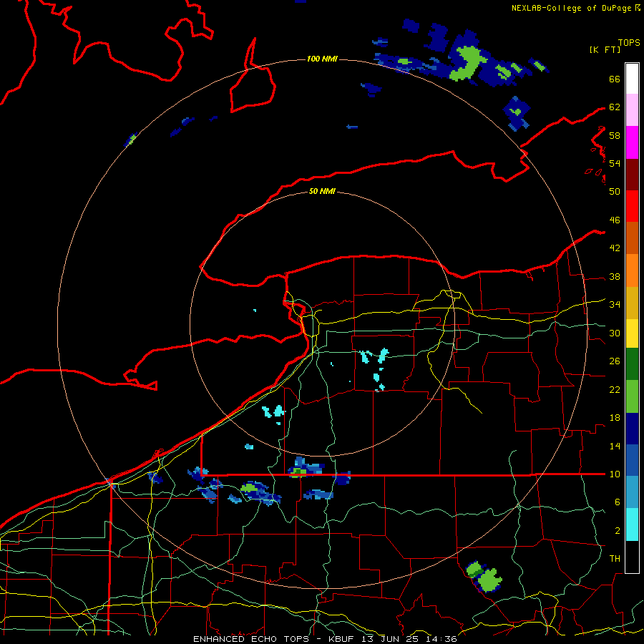Click the navy blue legend swatch

(x=632, y=429)
